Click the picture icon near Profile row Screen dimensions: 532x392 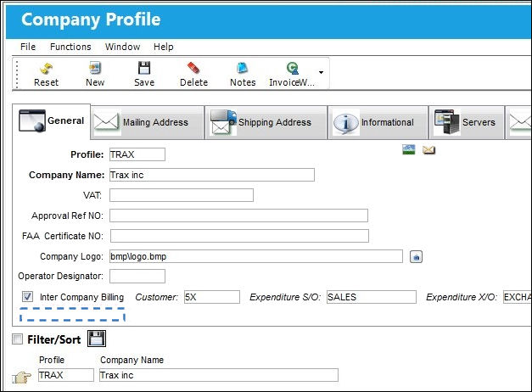coord(409,149)
